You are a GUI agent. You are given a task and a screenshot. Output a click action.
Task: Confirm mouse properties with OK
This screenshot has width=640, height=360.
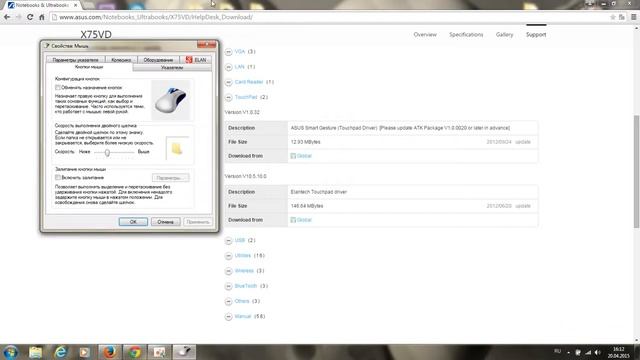point(133,222)
